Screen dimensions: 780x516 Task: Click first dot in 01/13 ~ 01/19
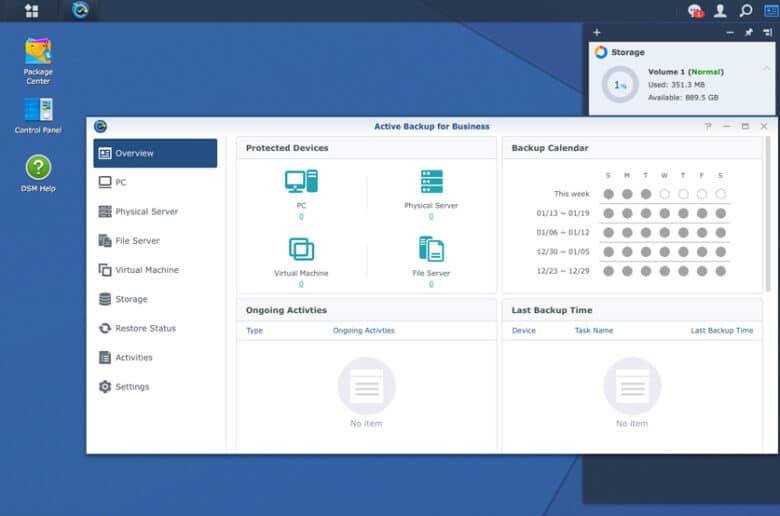[608, 213]
